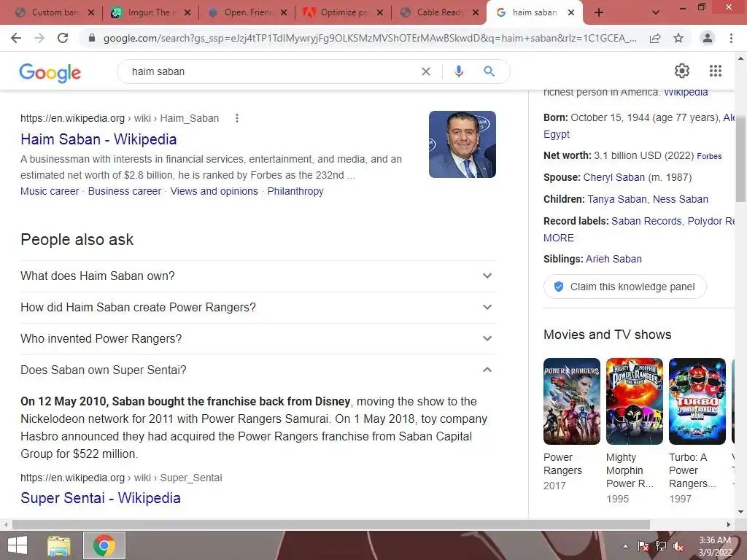Open Ness Saban link

click(681, 199)
